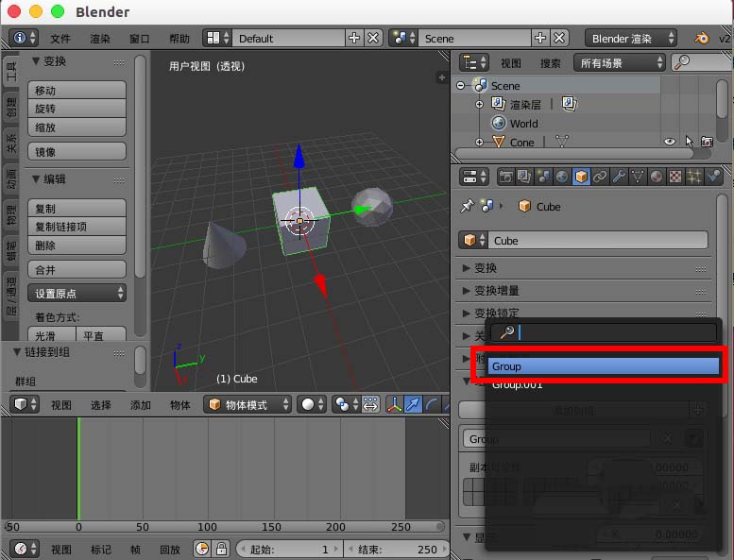Open the Blender 渲染 engine dropdown
The height and width of the screenshot is (560, 734).
tap(631, 39)
